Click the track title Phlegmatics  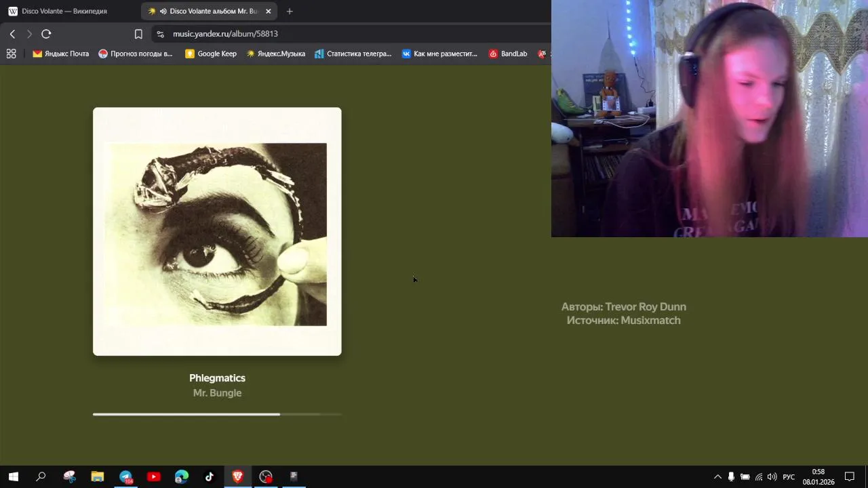pyautogui.click(x=217, y=378)
